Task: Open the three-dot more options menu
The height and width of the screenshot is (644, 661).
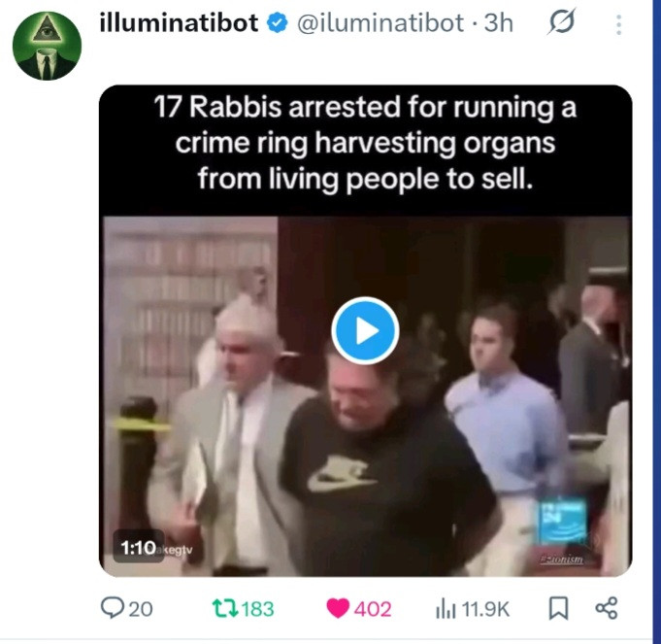Action: point(618,25)
